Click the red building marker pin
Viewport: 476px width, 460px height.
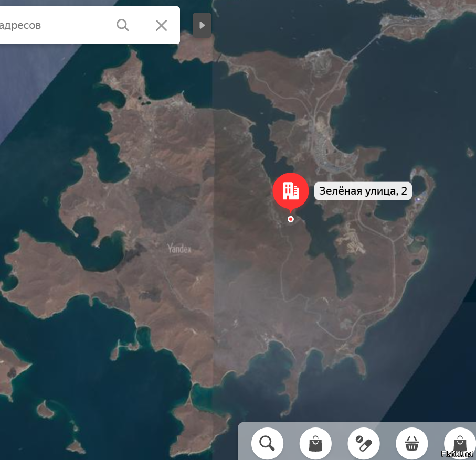(x=290, y=191)
